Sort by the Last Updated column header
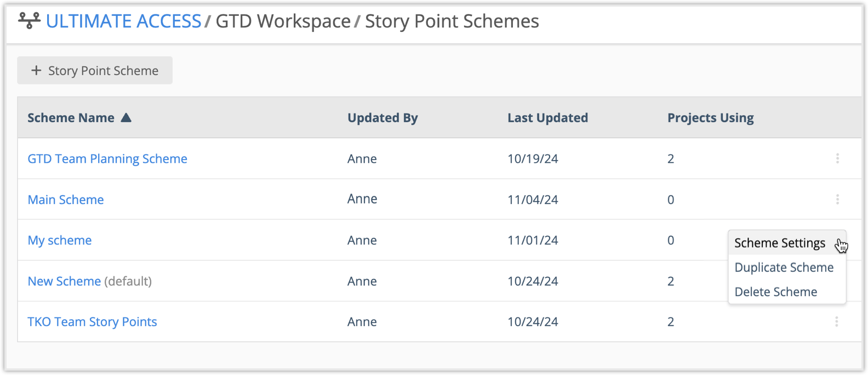This screenshot has width=868, height=375. click(547, 118)
